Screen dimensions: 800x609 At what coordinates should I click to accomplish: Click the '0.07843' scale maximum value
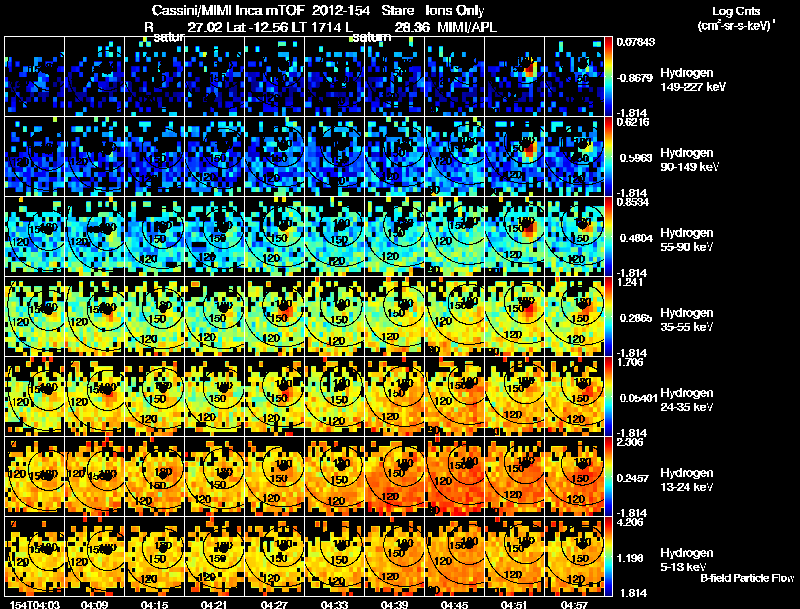[x=636, y=41]
